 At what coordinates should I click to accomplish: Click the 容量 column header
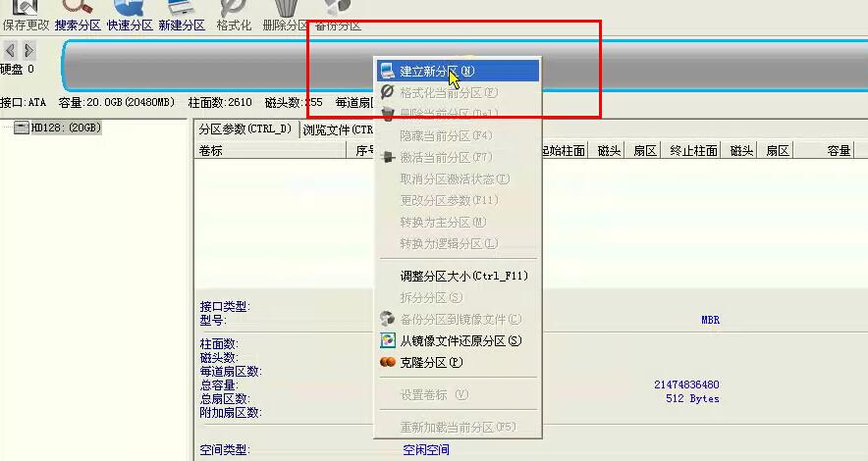click(824, 150)
